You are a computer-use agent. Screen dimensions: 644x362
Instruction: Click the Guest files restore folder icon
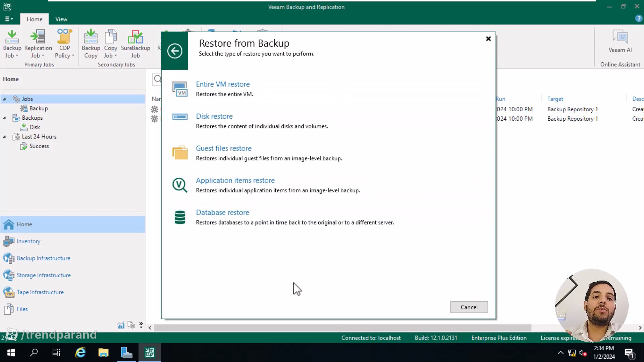coord(180,153)
